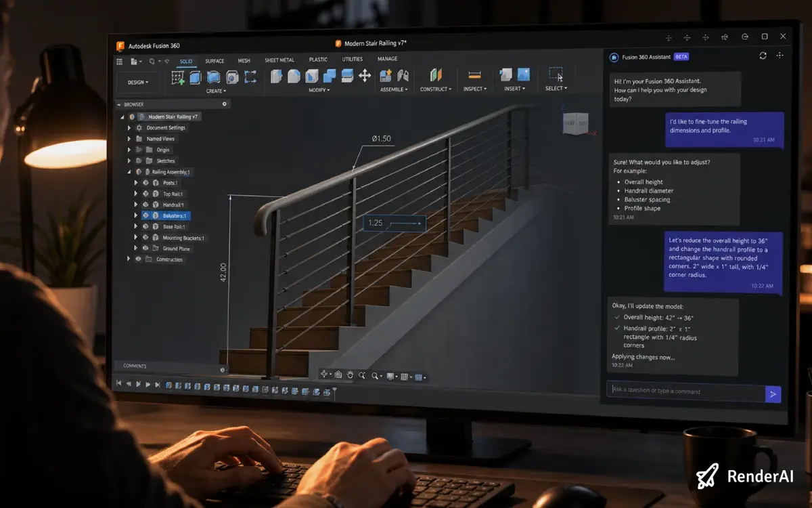The height and width of the screenshot is (508, 812).
Task: Select the Insert Derive tool icon
Action: coord(505,75)
